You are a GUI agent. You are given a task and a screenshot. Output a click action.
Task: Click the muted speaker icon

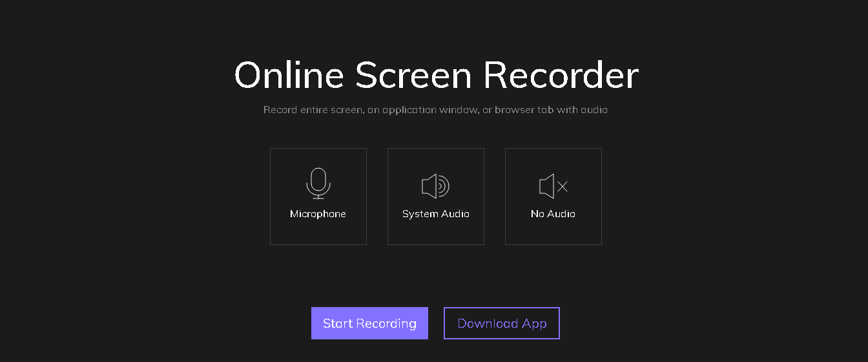[548, 186]
